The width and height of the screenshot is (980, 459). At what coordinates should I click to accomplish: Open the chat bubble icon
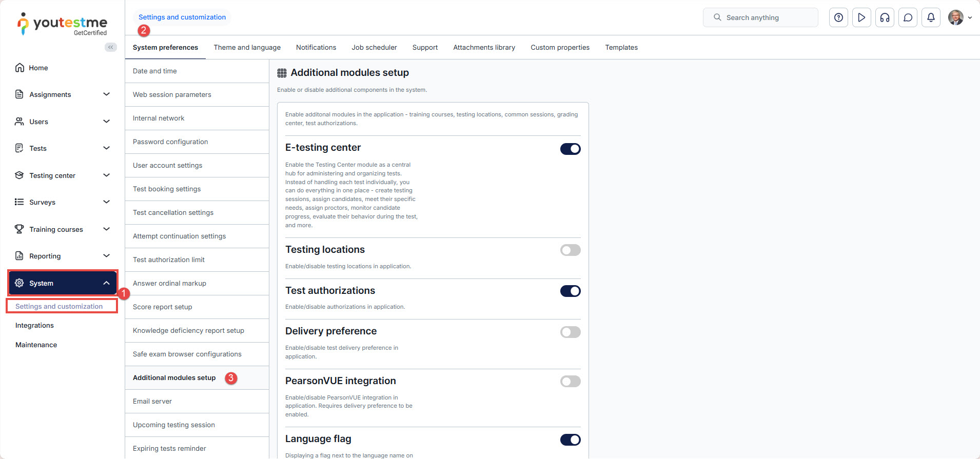[x=908, y=17]
